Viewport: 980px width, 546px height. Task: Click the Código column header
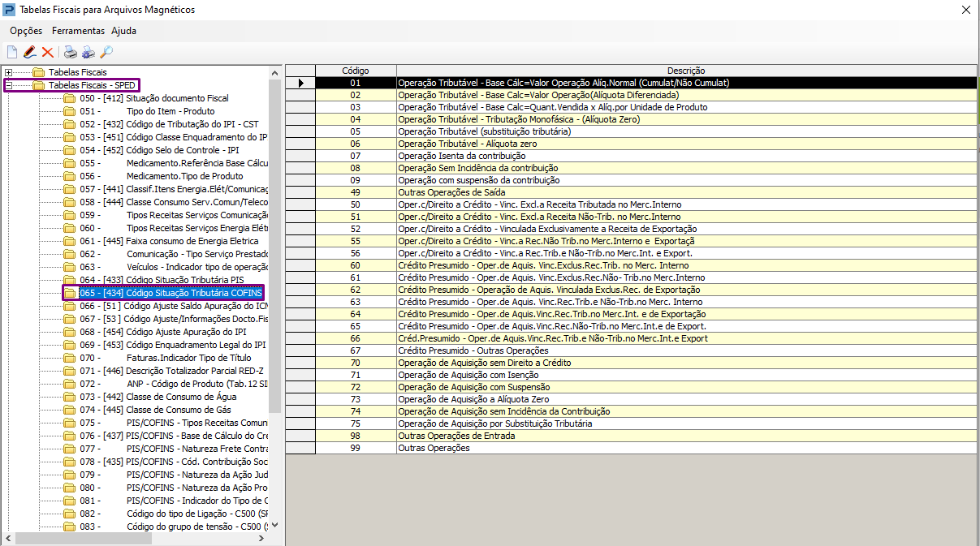tap(356, 71)
